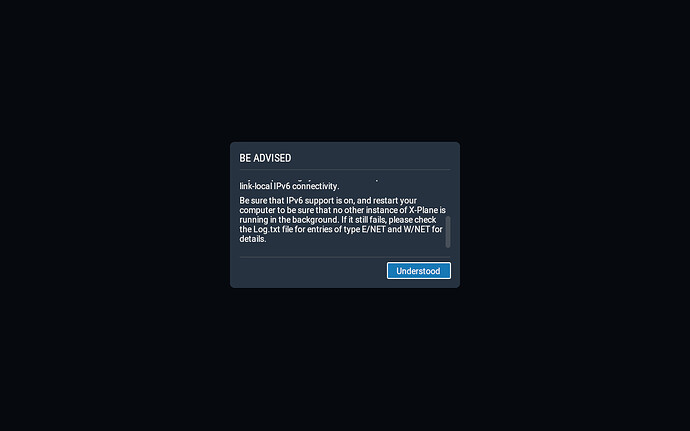
Task: Click the words 'IPv6 support' in the paragraph
Action: pyautogui.click(x=310, y=200)
